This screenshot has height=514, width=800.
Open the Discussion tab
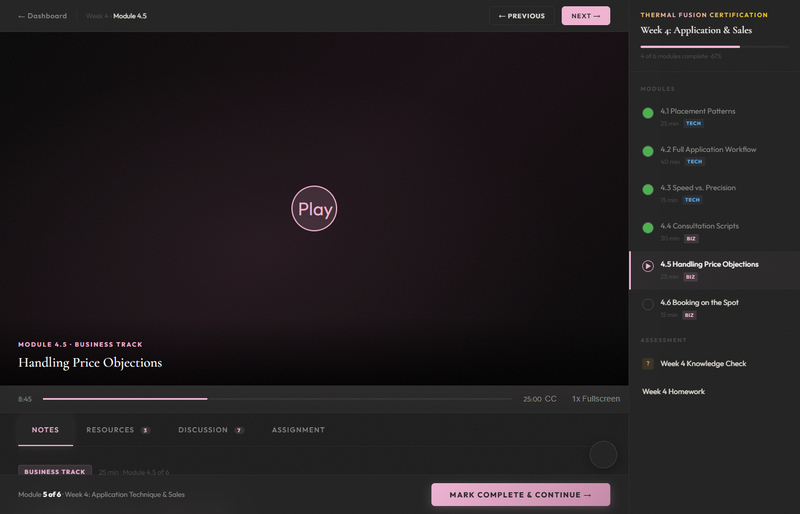click(210, 430)
